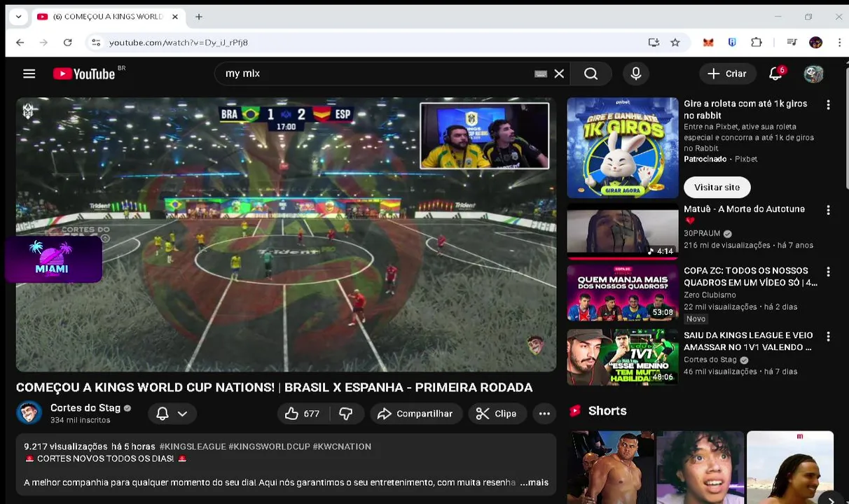Start voice search with the microphone
Screen dimensions: 849x504
tap(636, 73)
